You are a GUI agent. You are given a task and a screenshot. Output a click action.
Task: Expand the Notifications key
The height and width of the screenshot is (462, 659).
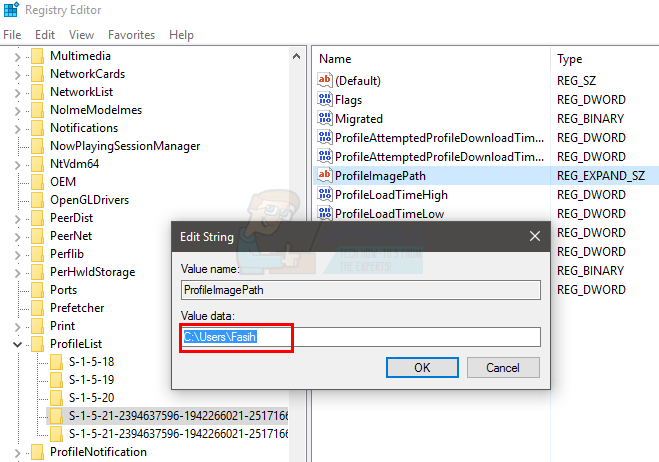tap(17, 129)
